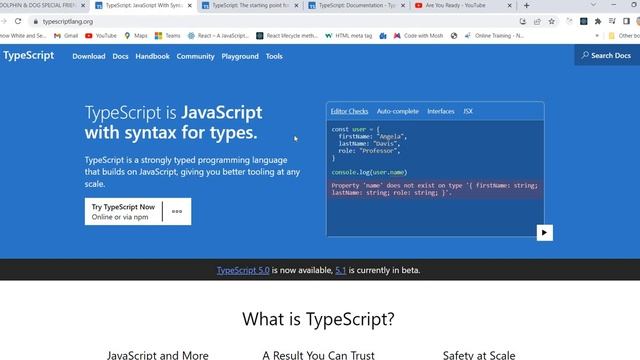The width and height of the screenshot is (640, 360).
Task: Click the share page icon in address bar
Action: 537,21
